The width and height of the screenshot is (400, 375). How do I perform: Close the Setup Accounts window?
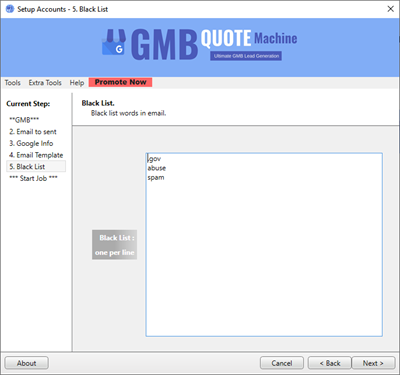(390, 9)
